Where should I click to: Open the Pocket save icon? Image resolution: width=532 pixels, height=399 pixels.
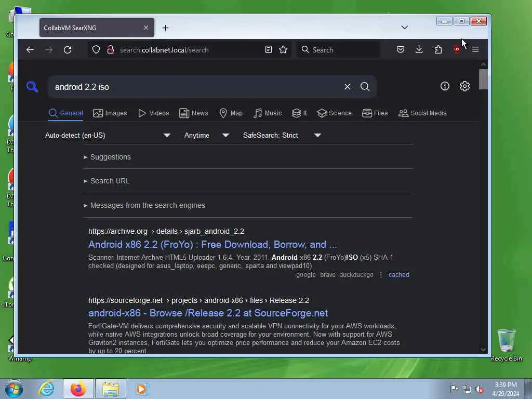pyautogui.click(x=401, y=49)
